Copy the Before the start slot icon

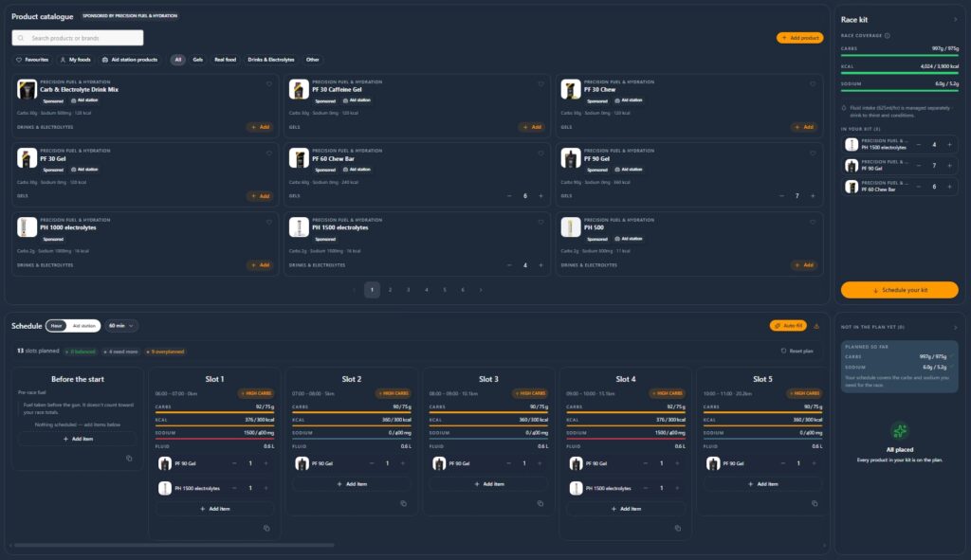[x=129, y=459]
